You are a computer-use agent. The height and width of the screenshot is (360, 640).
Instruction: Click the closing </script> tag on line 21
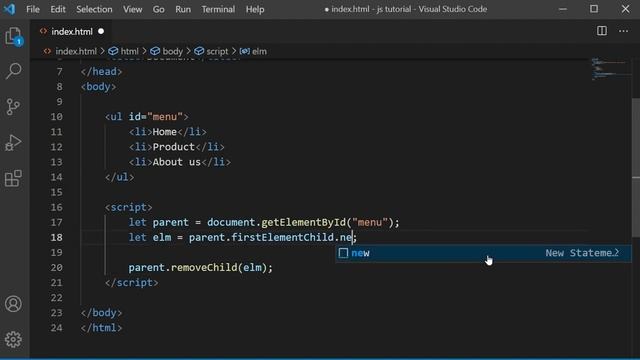(x=131, y=283)
